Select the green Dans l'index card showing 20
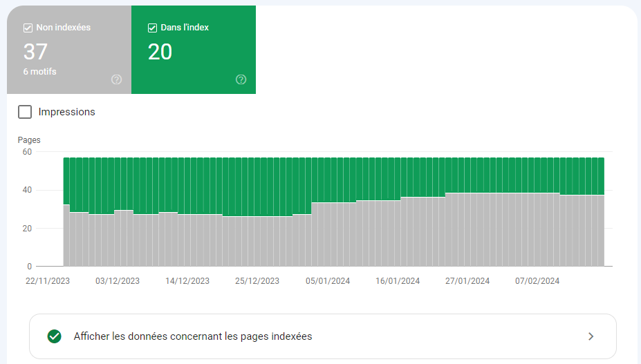 [194, 50]
